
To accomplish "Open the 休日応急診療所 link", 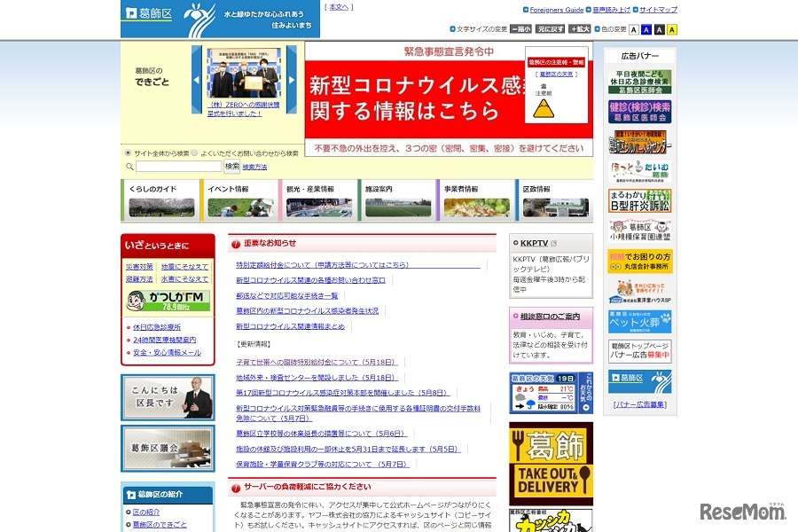I will 157,327.
